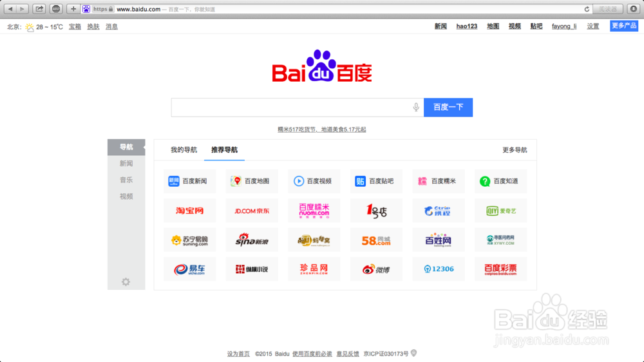Open the 58同城 logo tile
The height and width of the screenshot is (362, 644).
(376, 240)
